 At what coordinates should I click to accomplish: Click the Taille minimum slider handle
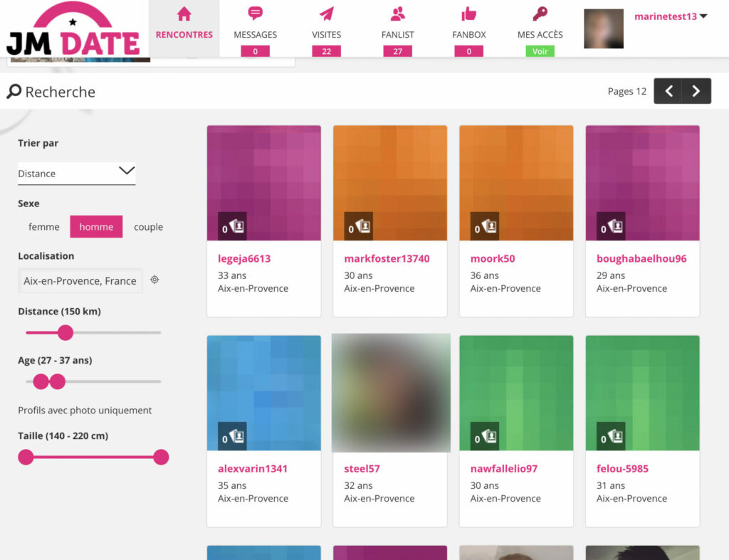click(26, 458)
